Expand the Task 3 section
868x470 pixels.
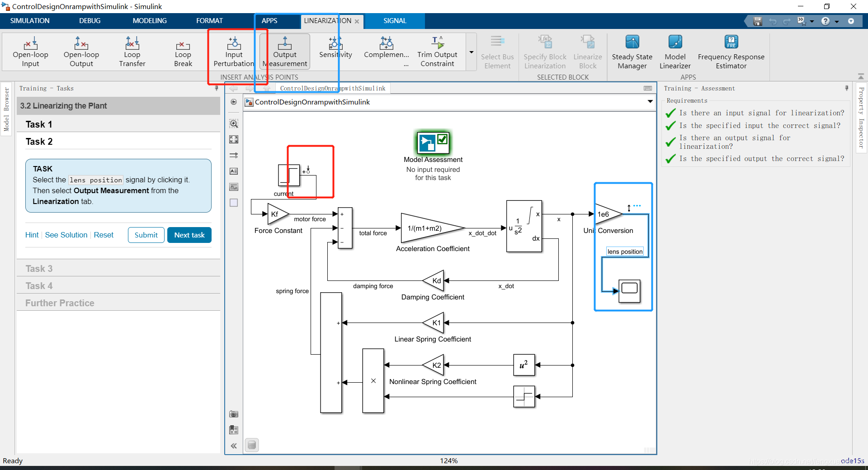(x=39, y=268)
